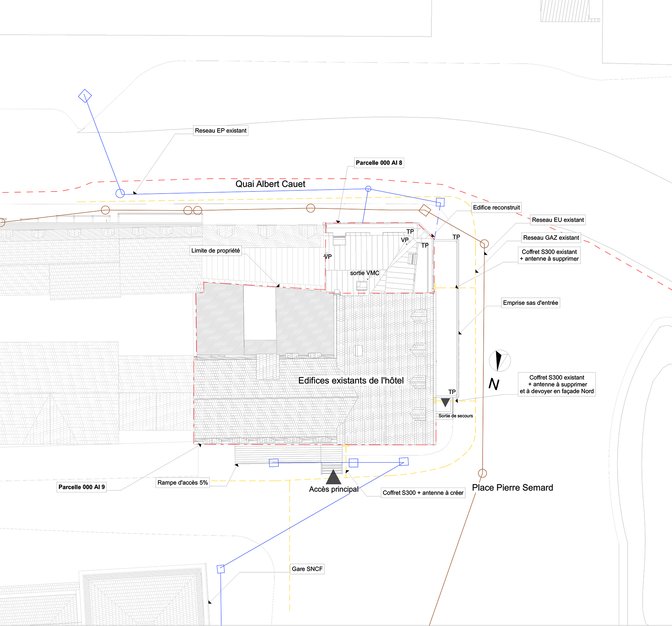Click the Sortie de secours triangle marker
The image size is (672, 626).
coord(445,402)
